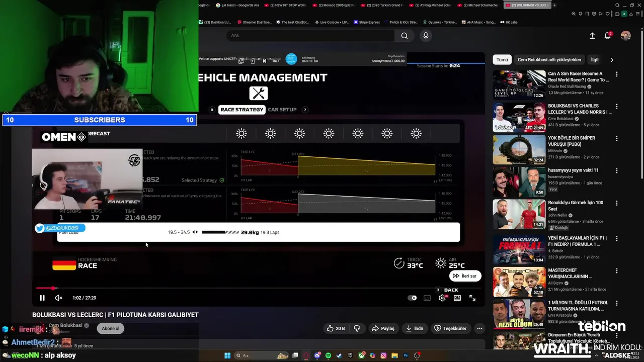644x362 pixels.
Task: Open Photoshop from taskbar
Action: point(406,355)
